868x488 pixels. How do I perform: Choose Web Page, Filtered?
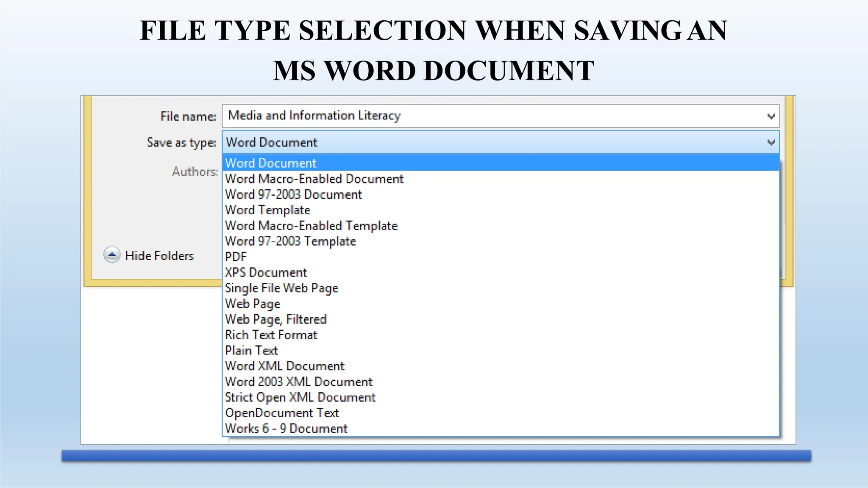pyautogui.click(x=501, y=319)
